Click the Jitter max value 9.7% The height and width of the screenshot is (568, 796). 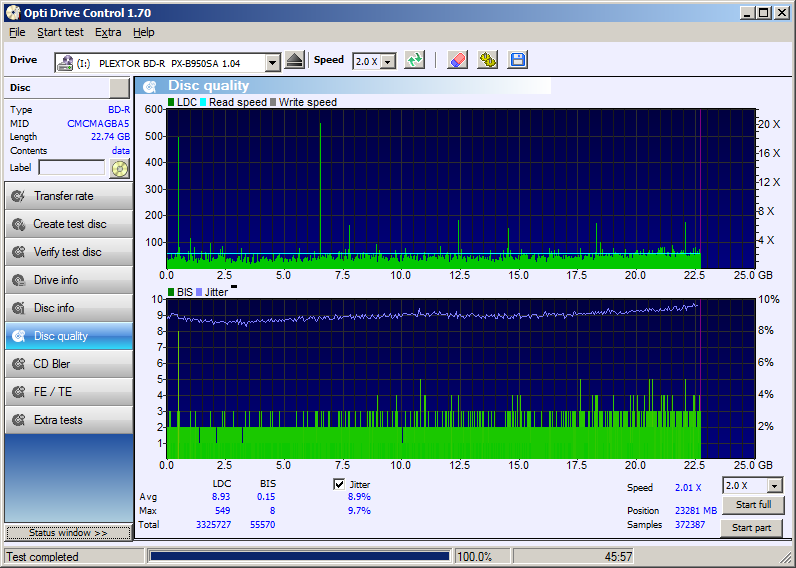coord(359,511)
